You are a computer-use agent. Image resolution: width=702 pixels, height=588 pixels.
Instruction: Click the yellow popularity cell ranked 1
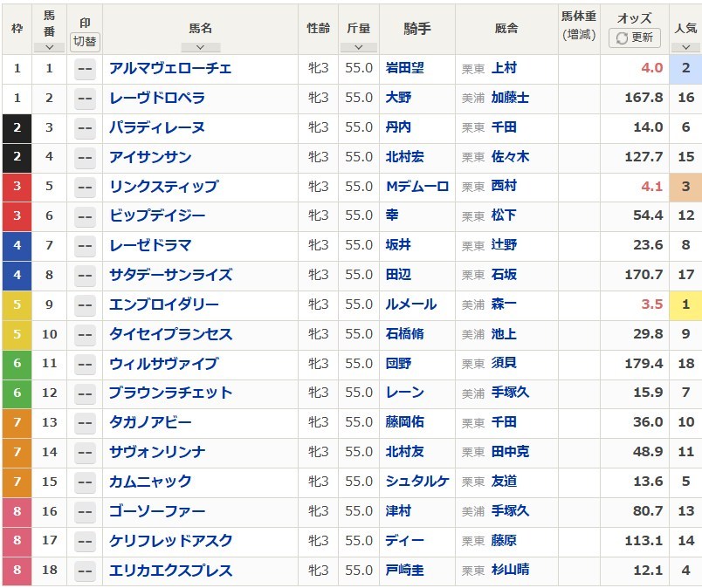[685, 304]
